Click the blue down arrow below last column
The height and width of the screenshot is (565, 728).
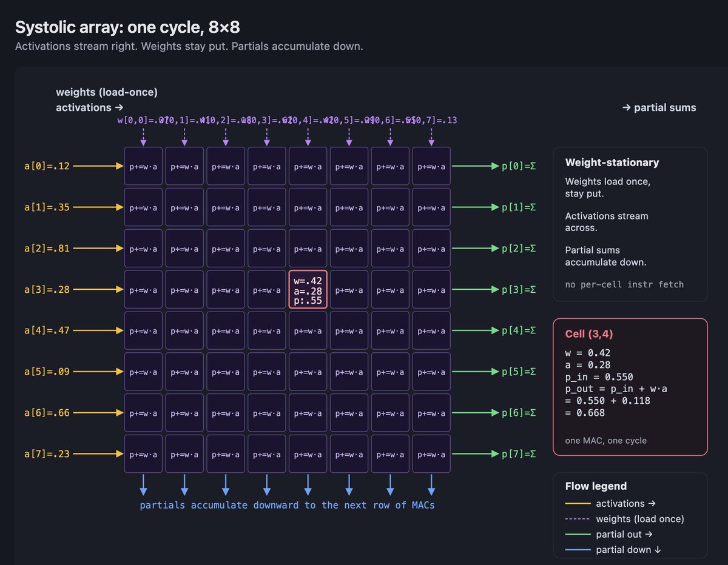431,485
